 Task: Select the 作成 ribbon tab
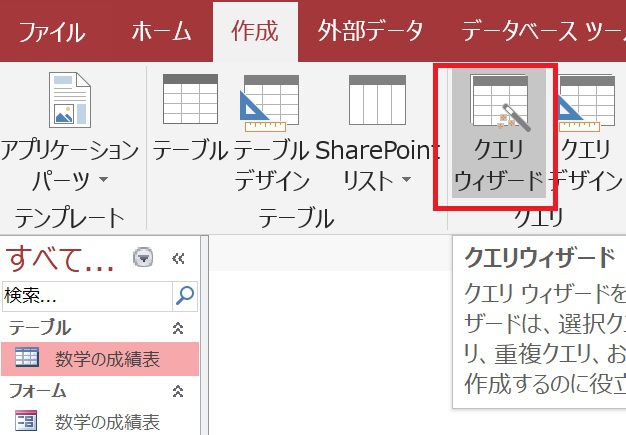(254, 31)
